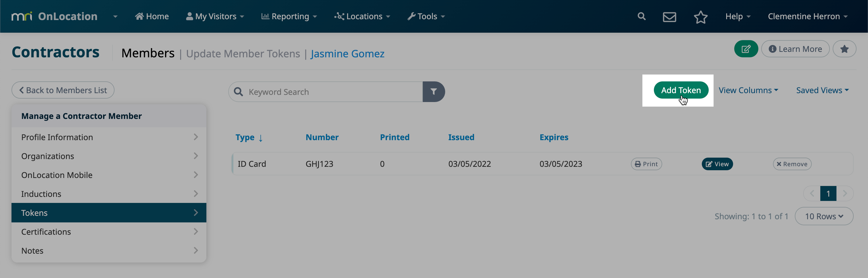Open the mail envelope icon

coord(670,17)
